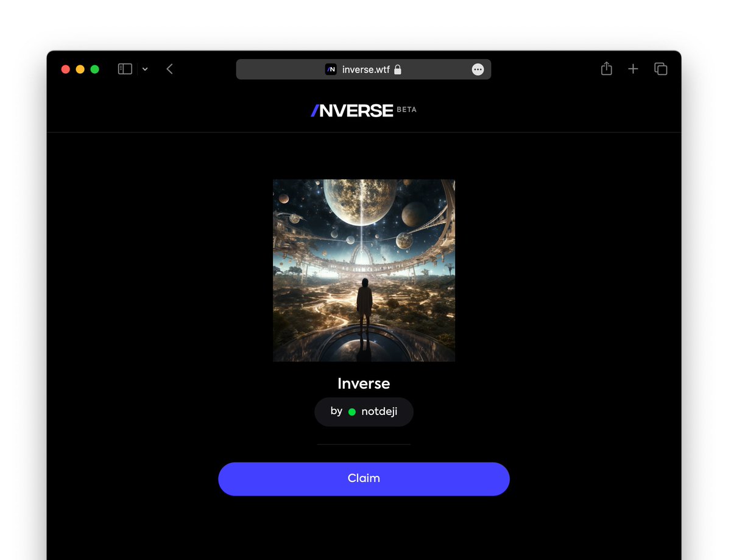Close the window with red button
This screenshot has height=560, width=731.
click(66, 69)
